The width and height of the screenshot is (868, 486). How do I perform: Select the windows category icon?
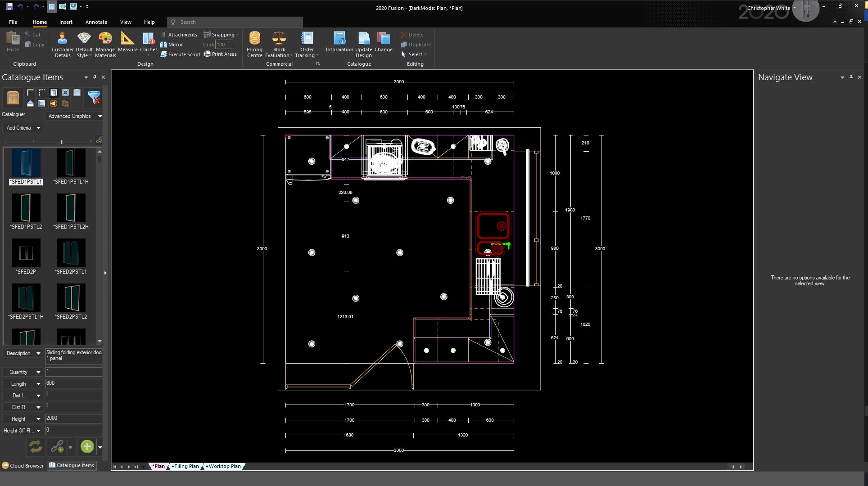click(x=65, y=93)
